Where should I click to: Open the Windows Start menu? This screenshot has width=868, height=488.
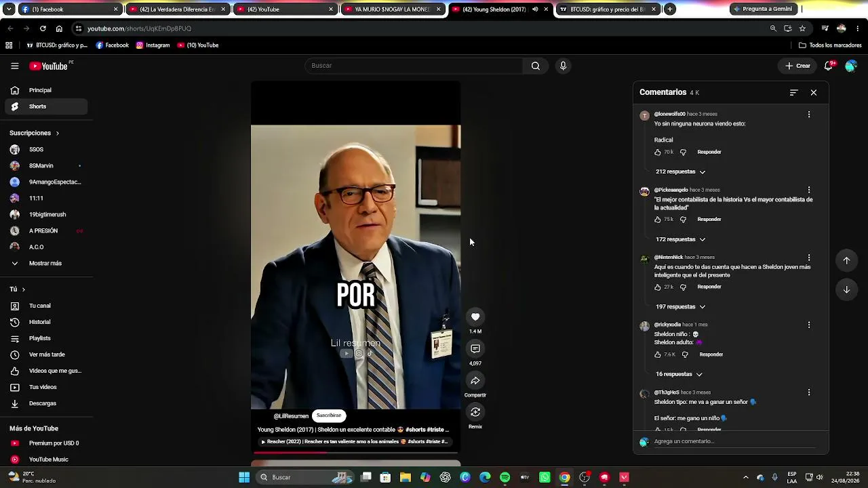point(244,477)
